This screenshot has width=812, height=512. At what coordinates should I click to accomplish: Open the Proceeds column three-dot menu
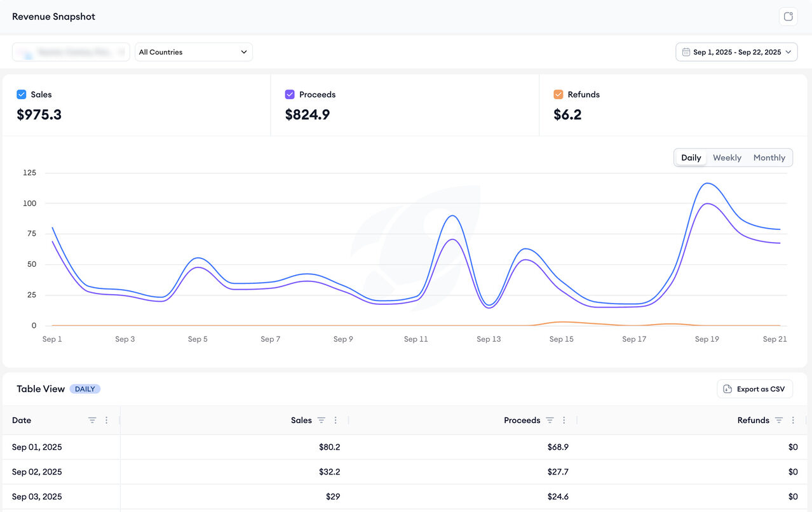[x=564, y=421]
